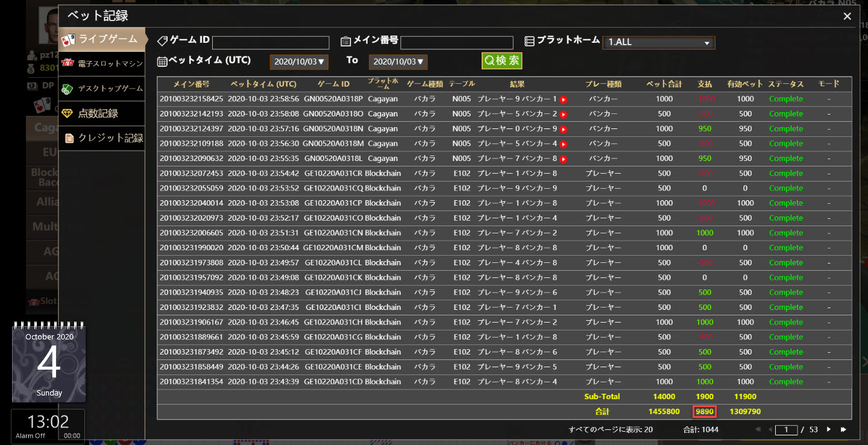Click the total payout value 9890
This screenshot has height=445, width=868.
[705, 412]
